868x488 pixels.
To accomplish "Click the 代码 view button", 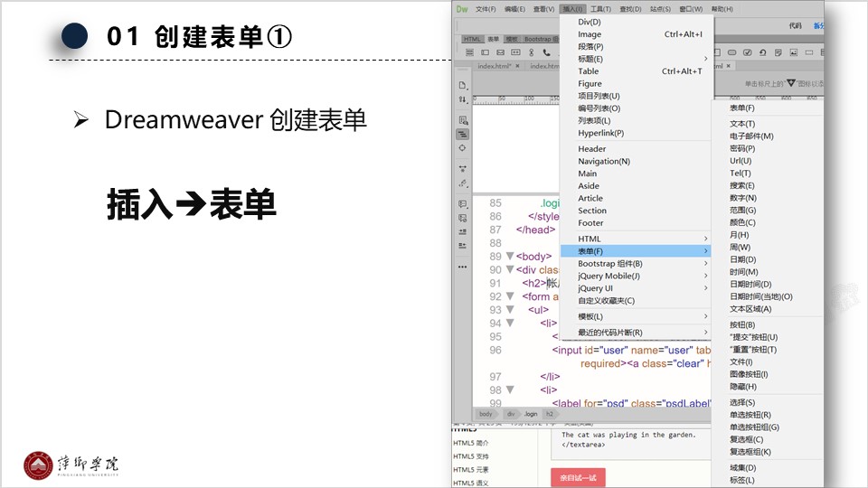I will (x=796, y=25).
